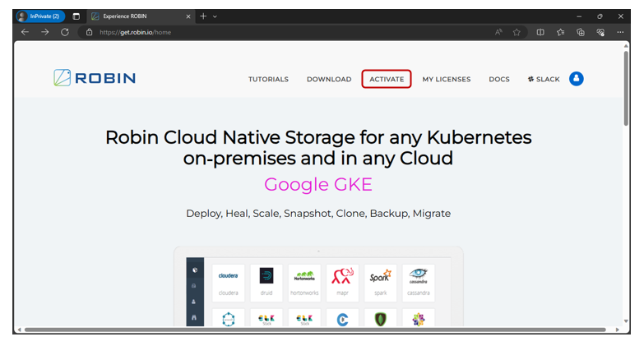
Task: Add page to favorites star icon
Action: coord(517,32)
